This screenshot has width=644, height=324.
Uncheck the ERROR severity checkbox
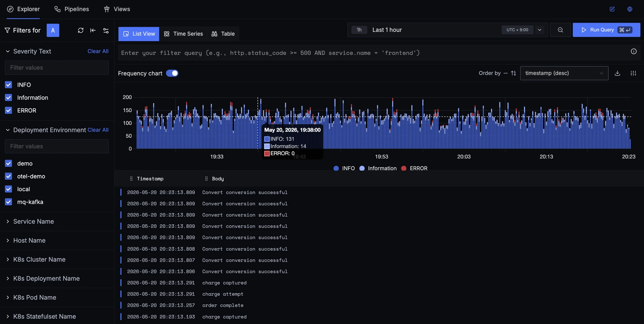click(x=9, y=110)
